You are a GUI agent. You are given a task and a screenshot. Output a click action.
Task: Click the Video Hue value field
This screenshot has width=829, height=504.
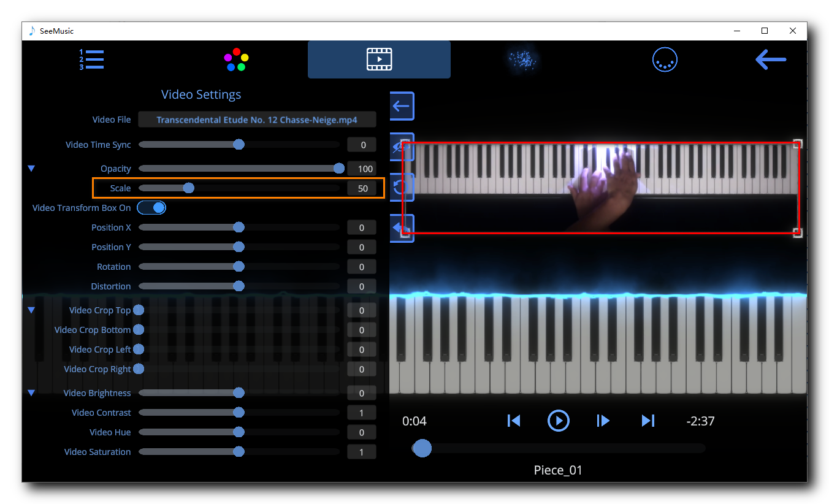tap(362, 432)
